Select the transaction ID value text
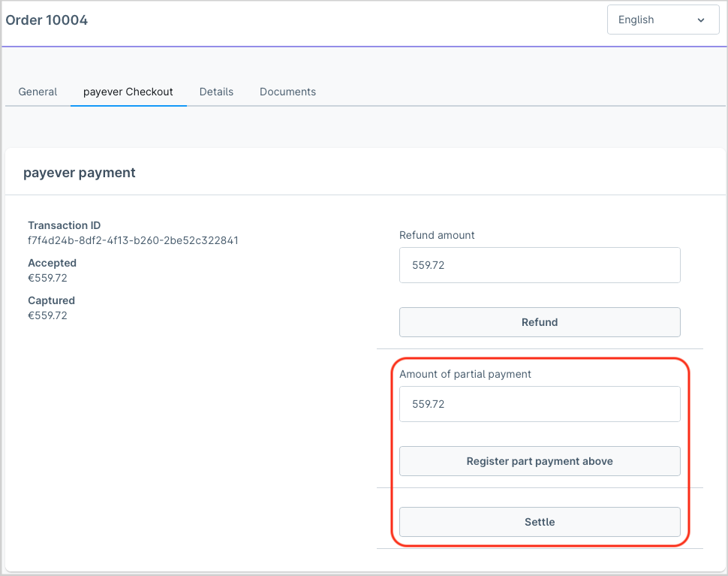Viewport: 728px width, 576px height. [x=134, y=240]
